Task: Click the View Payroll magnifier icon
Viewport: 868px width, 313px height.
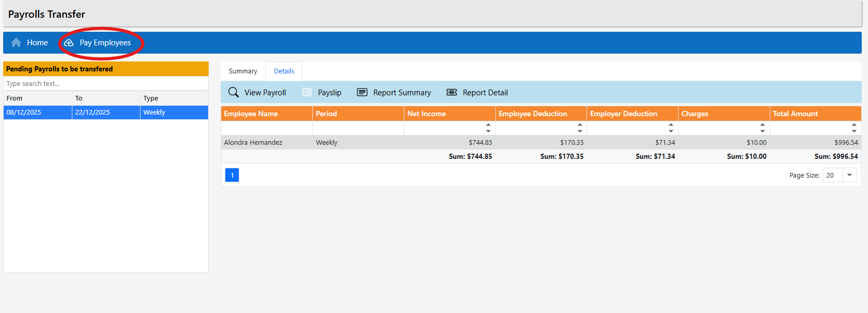Action: (234, 92)
